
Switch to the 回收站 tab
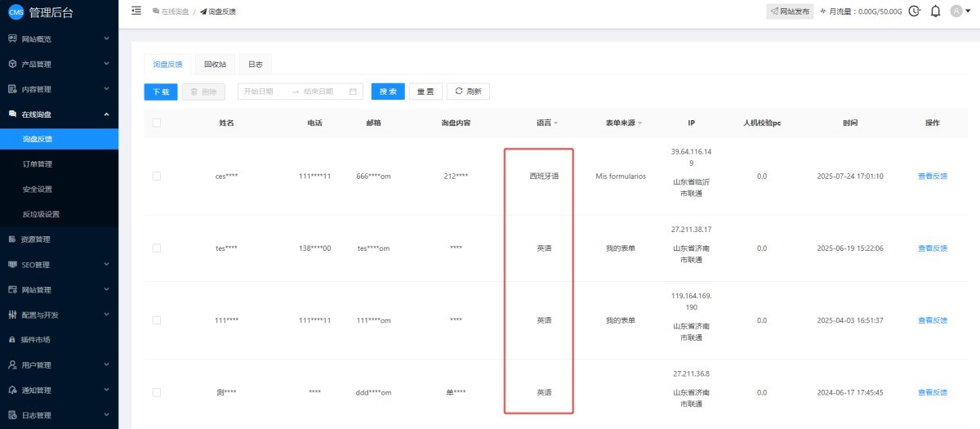point(216,64)
